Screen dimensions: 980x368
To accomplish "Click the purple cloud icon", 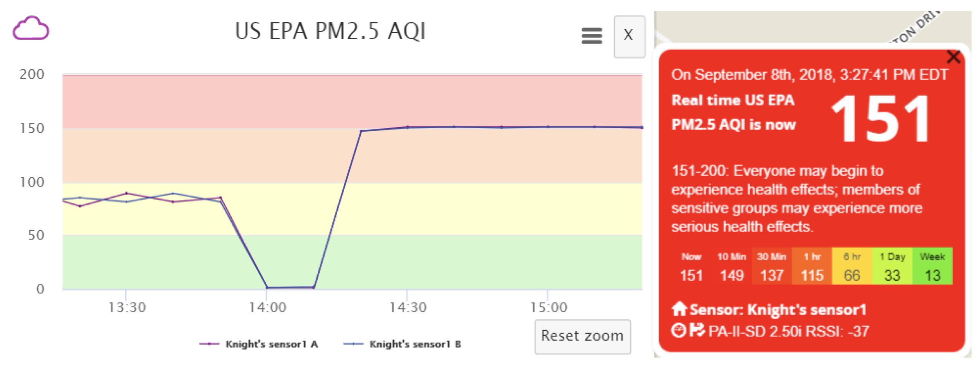I will pyautogui.click(x=31, y=28).
